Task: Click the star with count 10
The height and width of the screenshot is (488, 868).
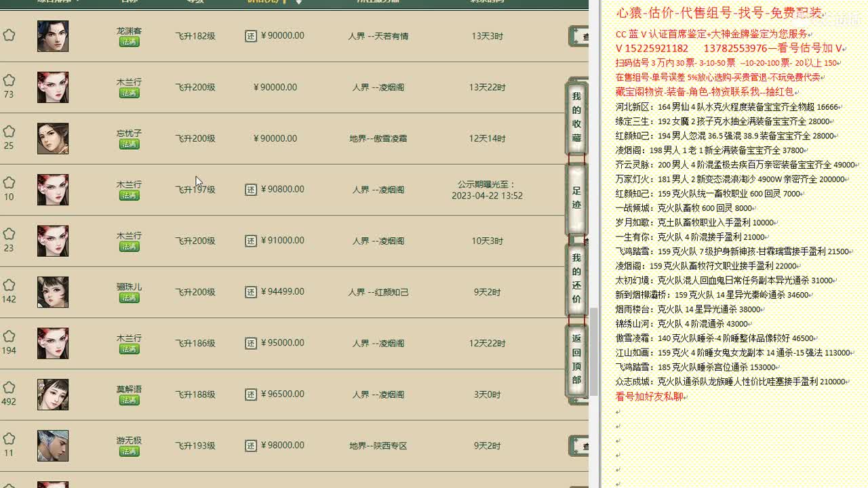Action: coord(9,182)
